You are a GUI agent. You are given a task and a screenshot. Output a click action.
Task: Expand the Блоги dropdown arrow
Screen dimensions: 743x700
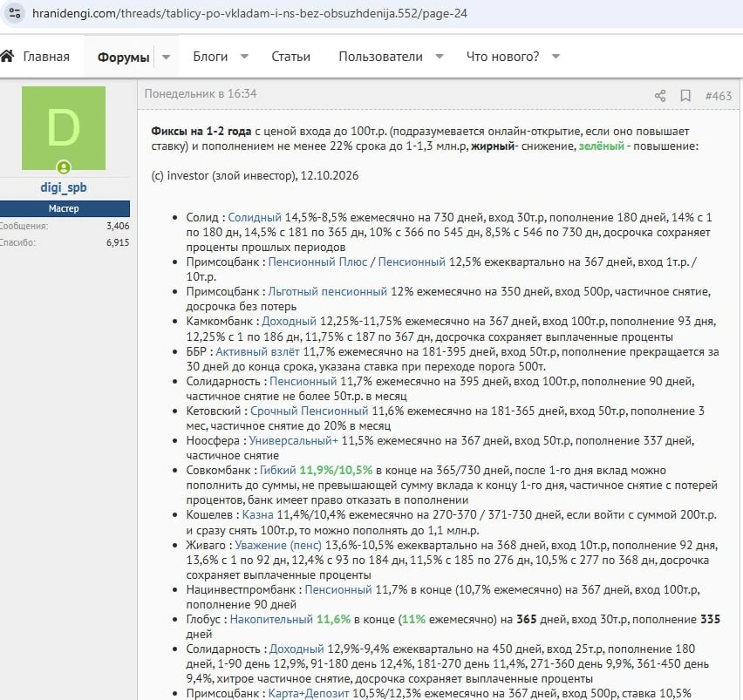(244, 57)
